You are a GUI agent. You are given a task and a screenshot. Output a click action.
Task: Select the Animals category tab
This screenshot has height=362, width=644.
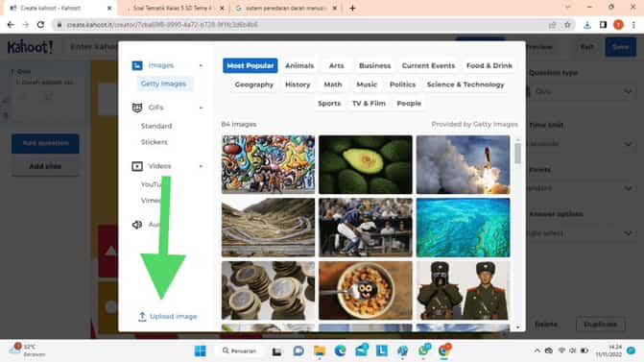pyautogui.click(x=299, y=65)
